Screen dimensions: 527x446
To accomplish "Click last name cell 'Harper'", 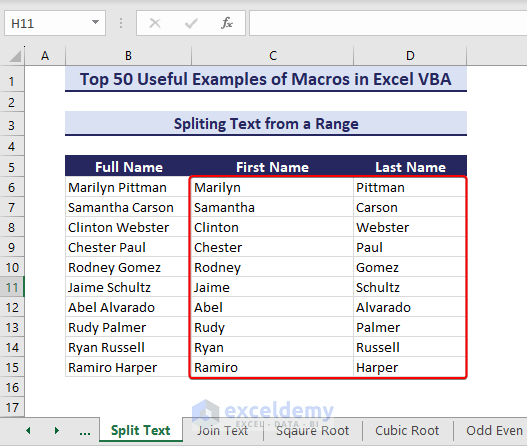I will [410, 367].
